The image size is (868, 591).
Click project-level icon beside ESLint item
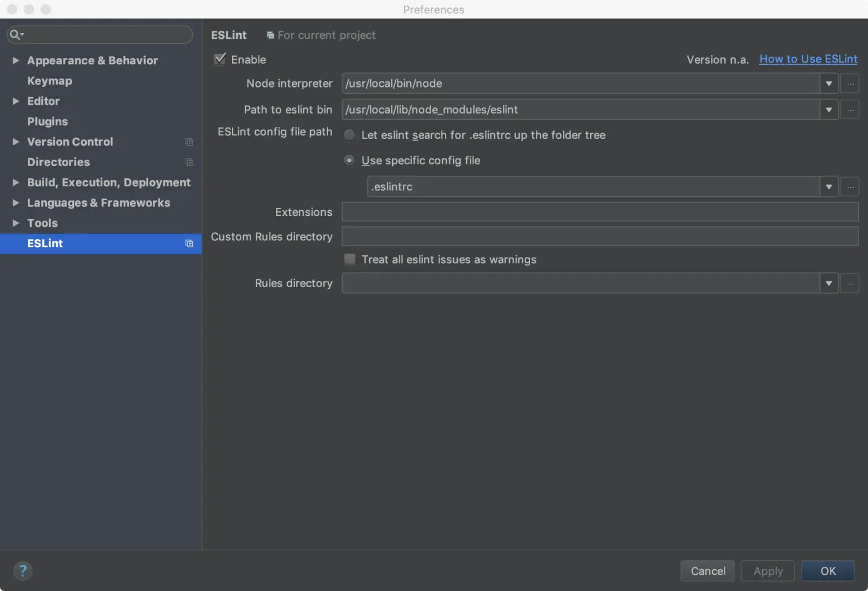(189, 244)
